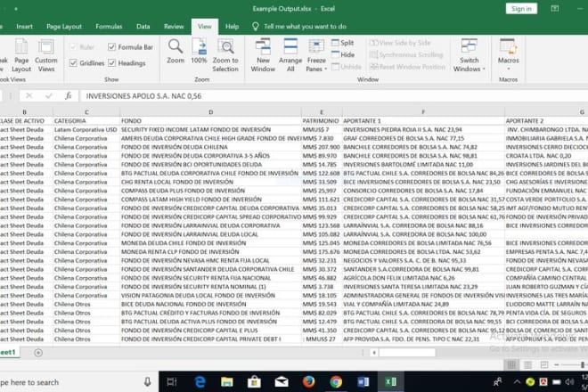Click the Split window button

(x=341, y=43)
